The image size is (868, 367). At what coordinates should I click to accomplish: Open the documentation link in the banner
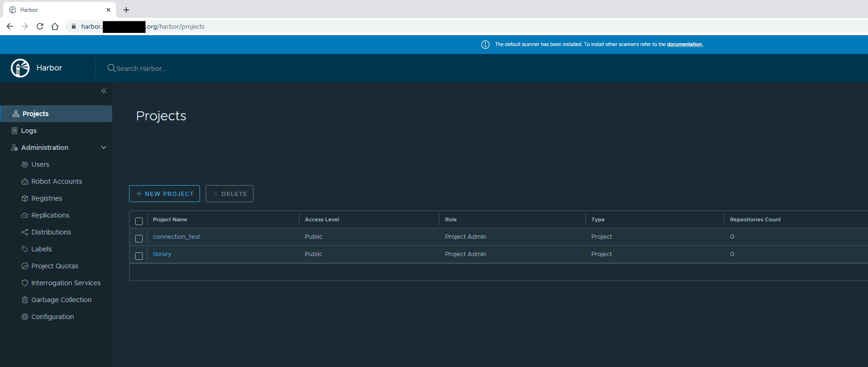pyautogui.click(x=684, y=45)
